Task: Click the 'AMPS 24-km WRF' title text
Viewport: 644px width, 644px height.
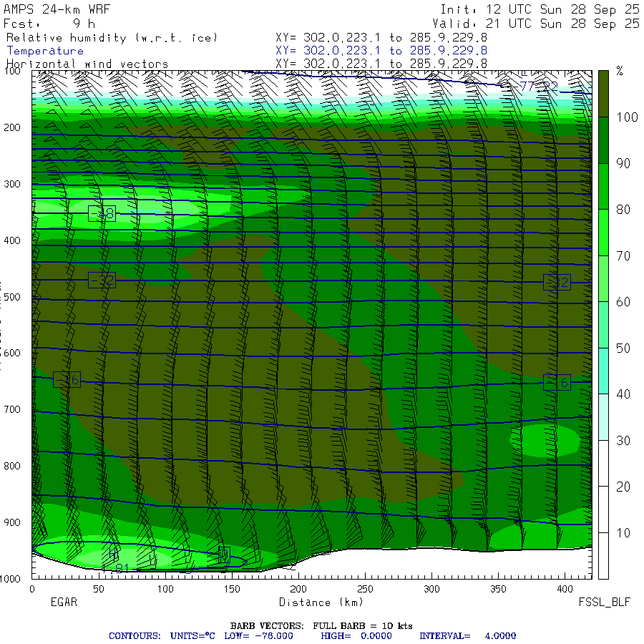Action: coord(57,9)
